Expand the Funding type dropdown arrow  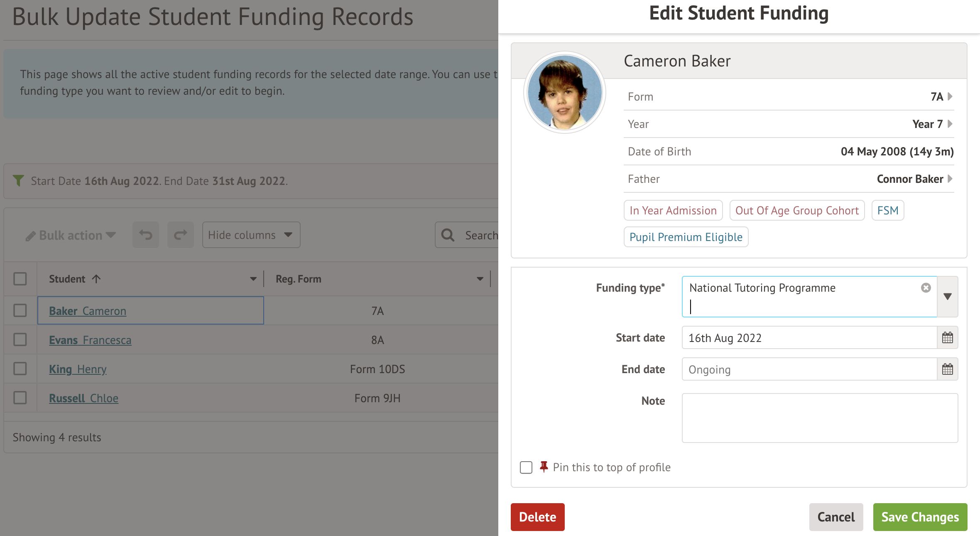[x=947, y=297]
